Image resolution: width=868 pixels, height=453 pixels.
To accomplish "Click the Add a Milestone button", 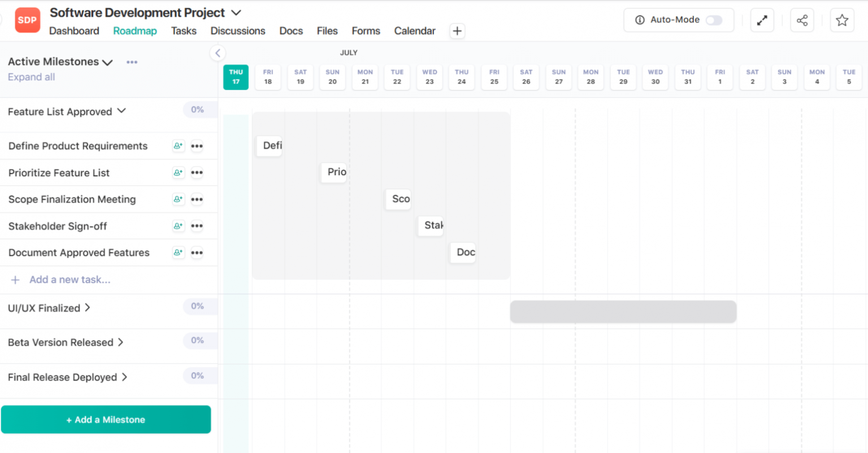I will click(x=106, y=420).
